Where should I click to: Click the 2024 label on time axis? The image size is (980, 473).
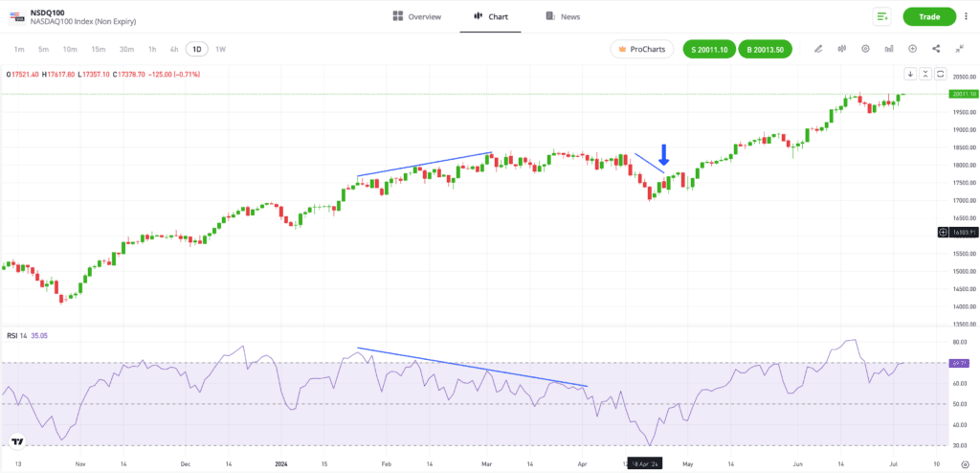coord(283,465)
